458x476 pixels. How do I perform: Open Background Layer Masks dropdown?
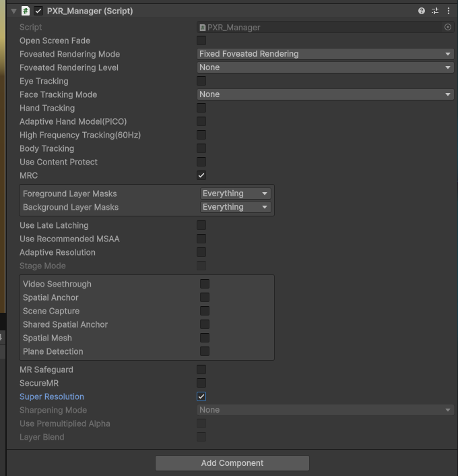point(236,207)
